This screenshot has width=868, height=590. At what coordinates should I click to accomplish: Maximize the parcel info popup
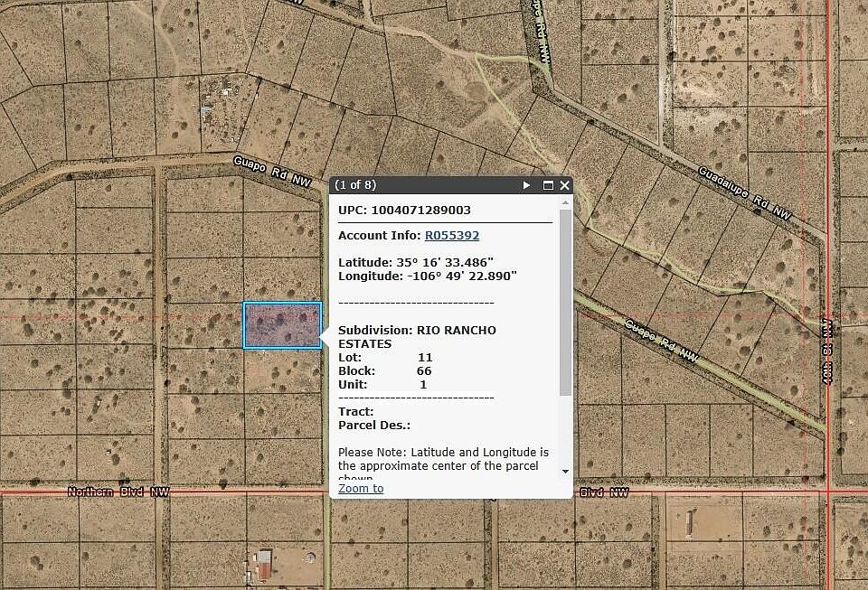pyautogui.click(x=547, y=185)
